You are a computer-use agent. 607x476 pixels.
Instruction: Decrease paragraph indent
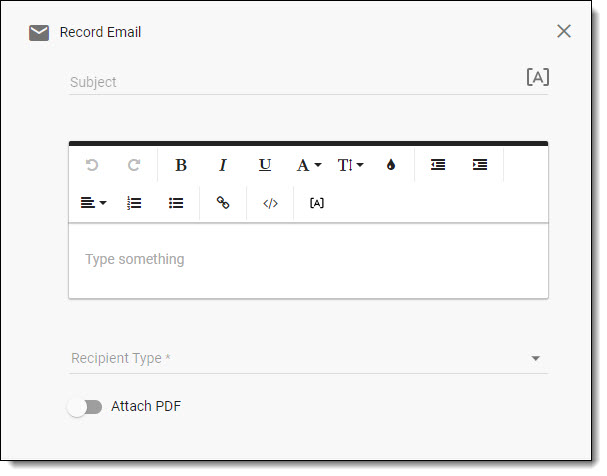(x=438, y=165)
